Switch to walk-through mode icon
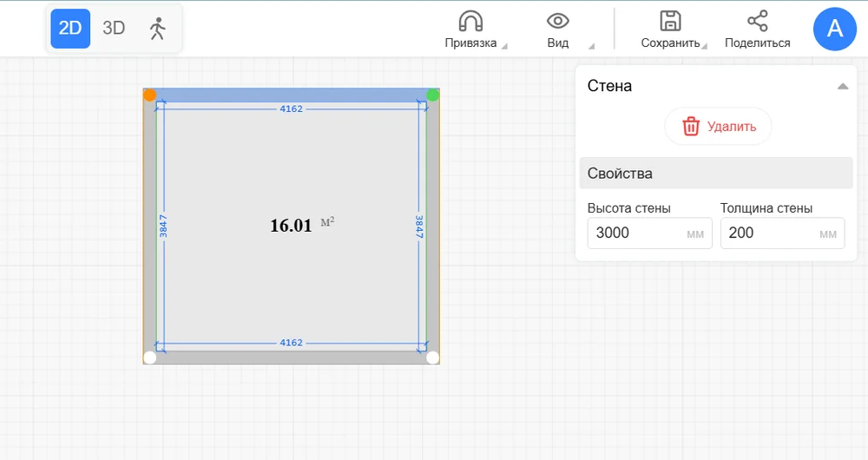 (157, 28)
